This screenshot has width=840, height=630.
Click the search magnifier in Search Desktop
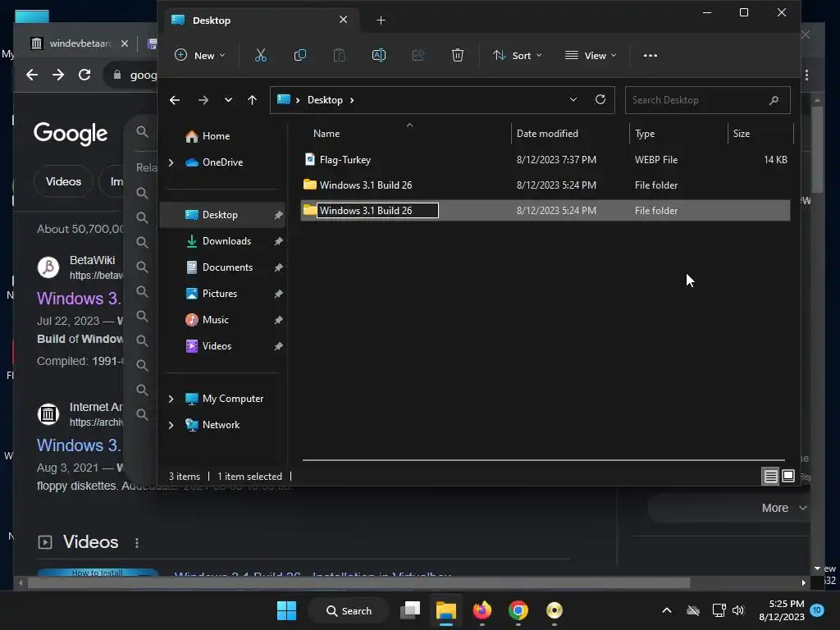pyautogui.click(x=774, y=100)
